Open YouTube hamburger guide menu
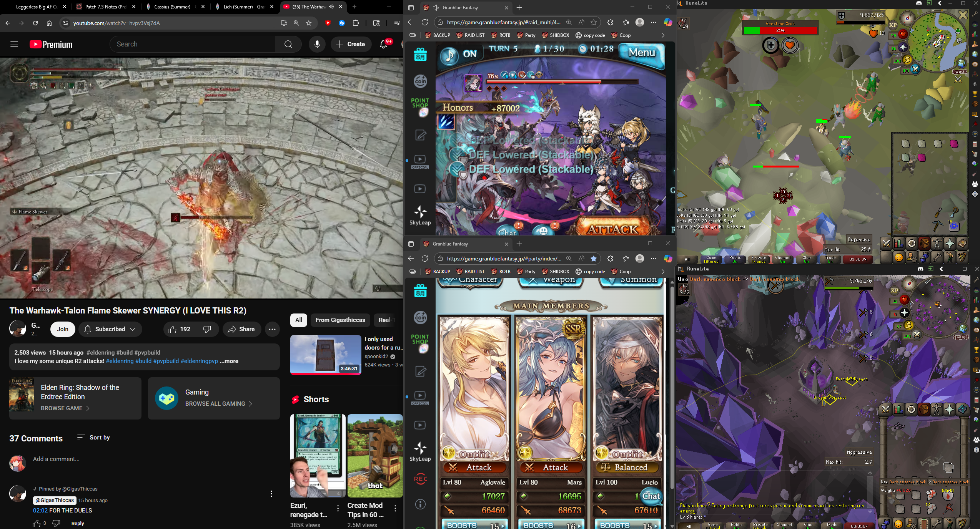The height and width of the screenshot is (529, 980). click(x=14, y=44)
